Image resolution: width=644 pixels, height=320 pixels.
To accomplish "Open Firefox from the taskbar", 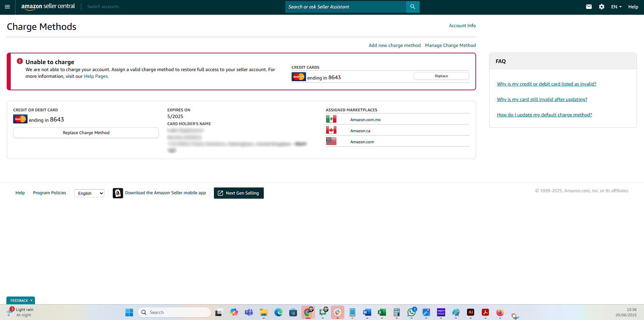I will [x=500, y=313].
